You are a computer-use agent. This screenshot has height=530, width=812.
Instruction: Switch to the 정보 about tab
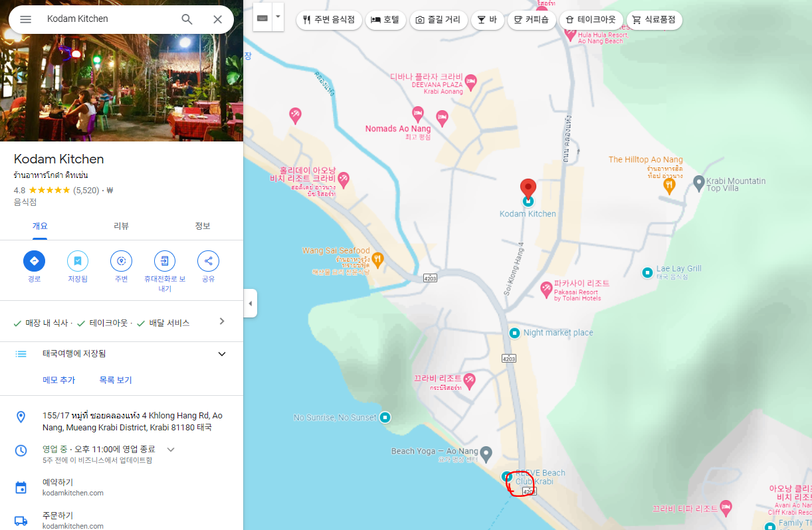click(203, 226)
